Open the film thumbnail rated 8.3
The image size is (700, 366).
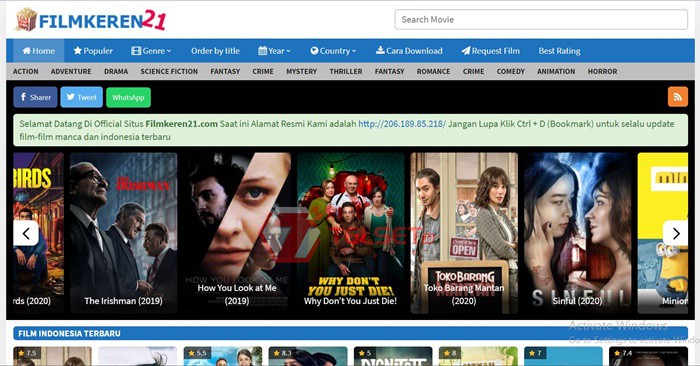point(308,356)
